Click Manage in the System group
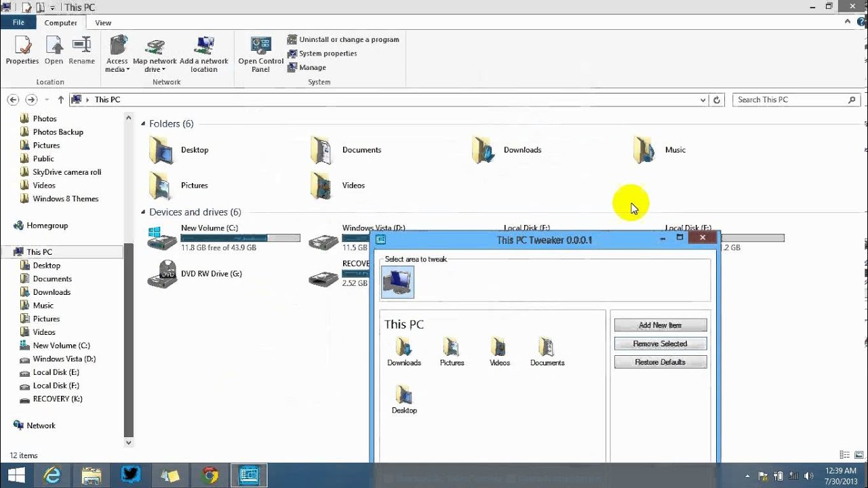 [307, 67]
